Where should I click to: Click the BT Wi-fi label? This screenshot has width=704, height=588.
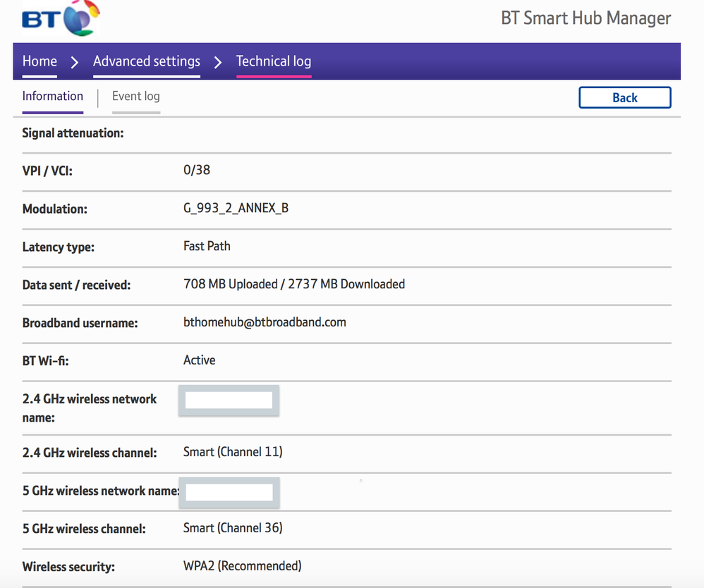(45, 361)
